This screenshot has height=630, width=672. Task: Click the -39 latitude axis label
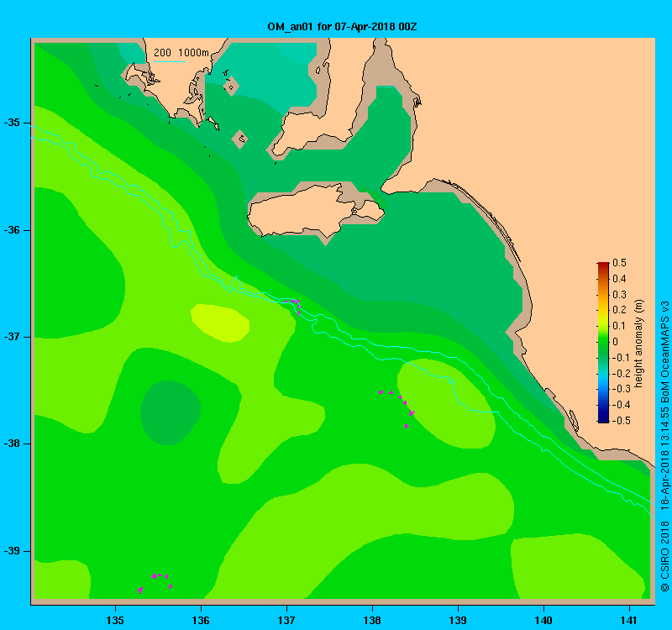12,551
